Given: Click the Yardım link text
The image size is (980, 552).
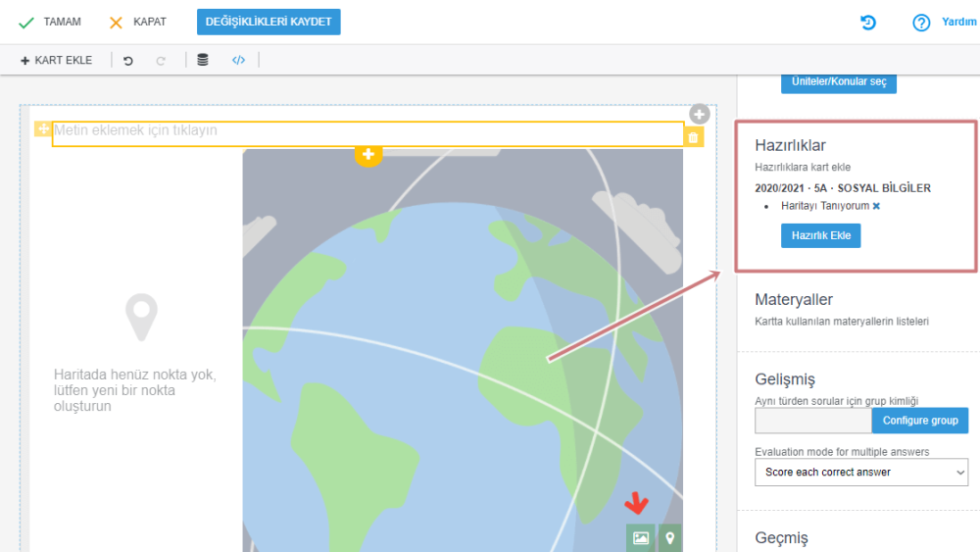Looking at the screenshot, I should tap(958, 22).
